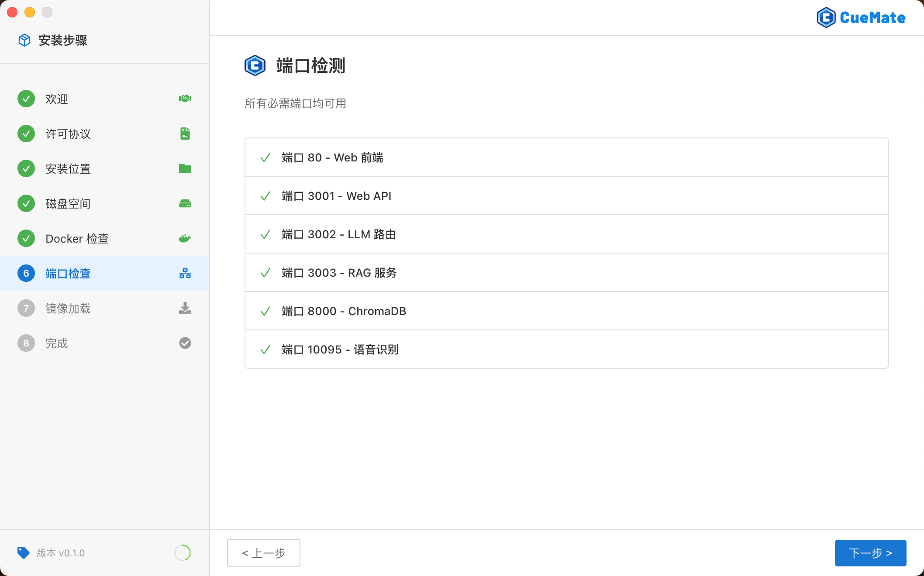The image size is (924, 576).
Task: Click the 端口 3002 - LLM 路由 row
Action: [x=566, y=234]
